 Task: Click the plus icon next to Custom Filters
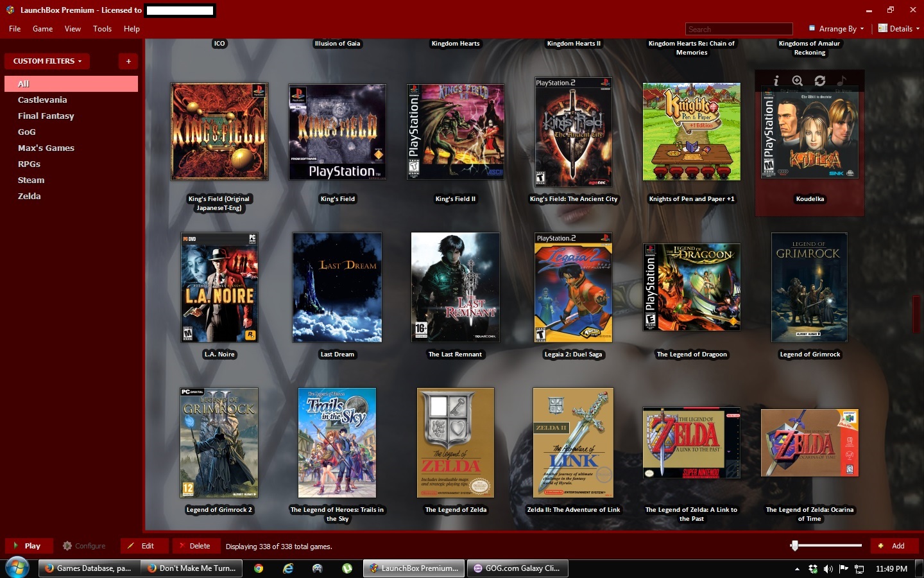click(x=128, y=61)
